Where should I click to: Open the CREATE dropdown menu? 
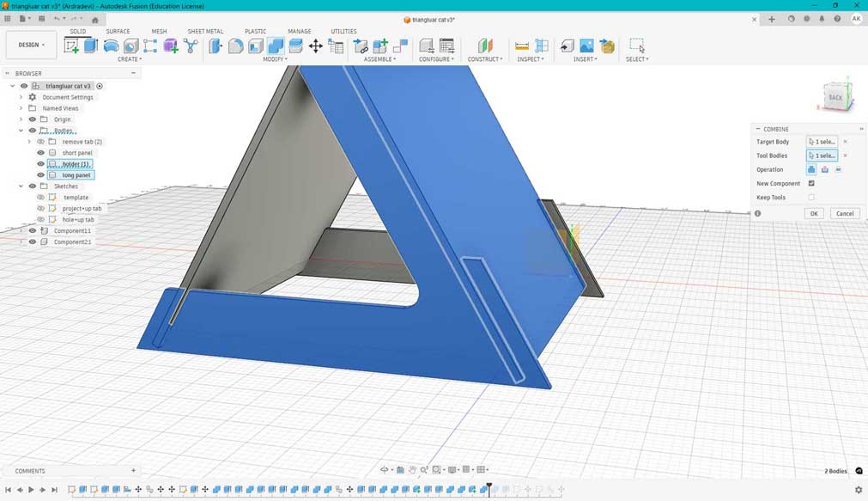[130, 59]
